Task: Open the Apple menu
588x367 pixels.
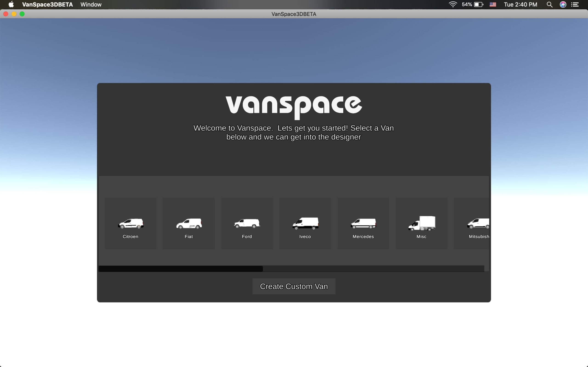Action: [x=11, y=4]
